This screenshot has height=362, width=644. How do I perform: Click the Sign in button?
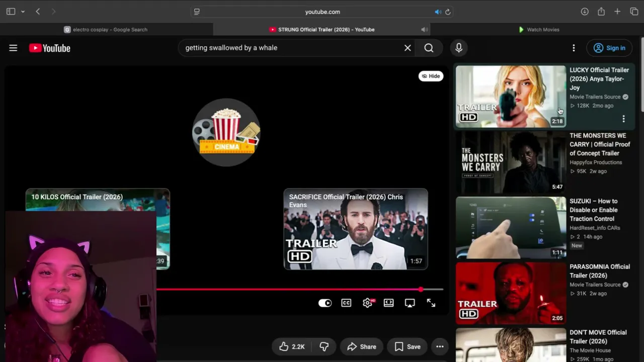coord(609,48)
